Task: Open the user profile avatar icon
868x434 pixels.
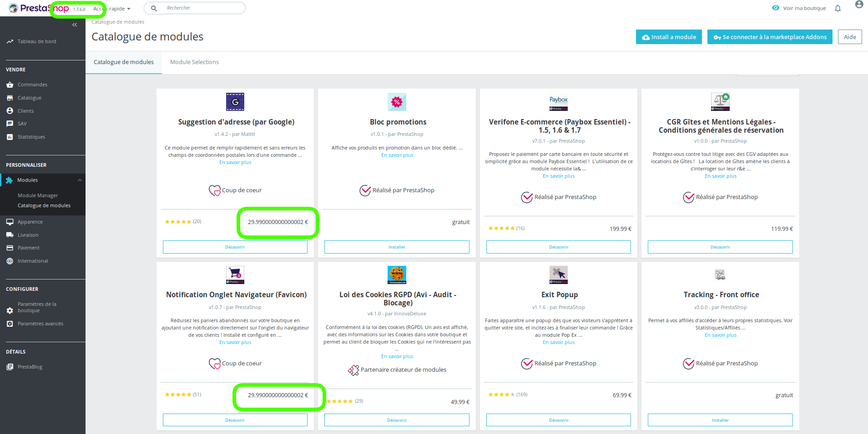Action: pyautogui.click(x=859, y=5)
